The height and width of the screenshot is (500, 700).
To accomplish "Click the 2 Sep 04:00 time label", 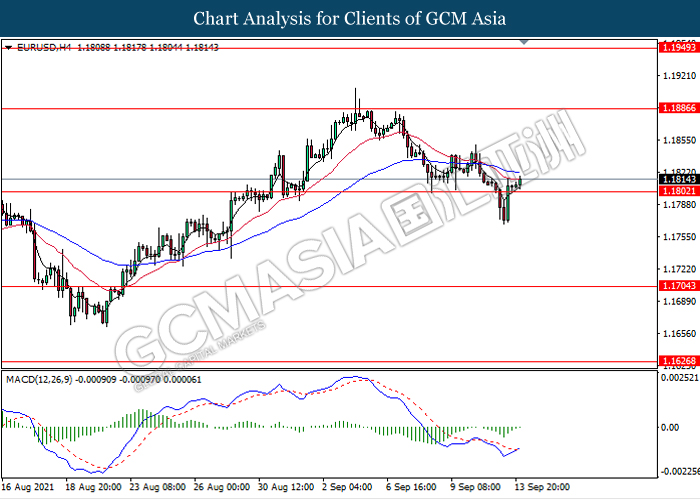I will 347,487.
